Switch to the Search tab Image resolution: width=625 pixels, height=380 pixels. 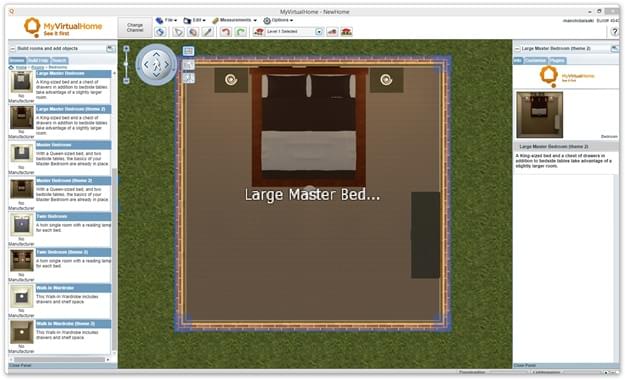coord(59,61)
